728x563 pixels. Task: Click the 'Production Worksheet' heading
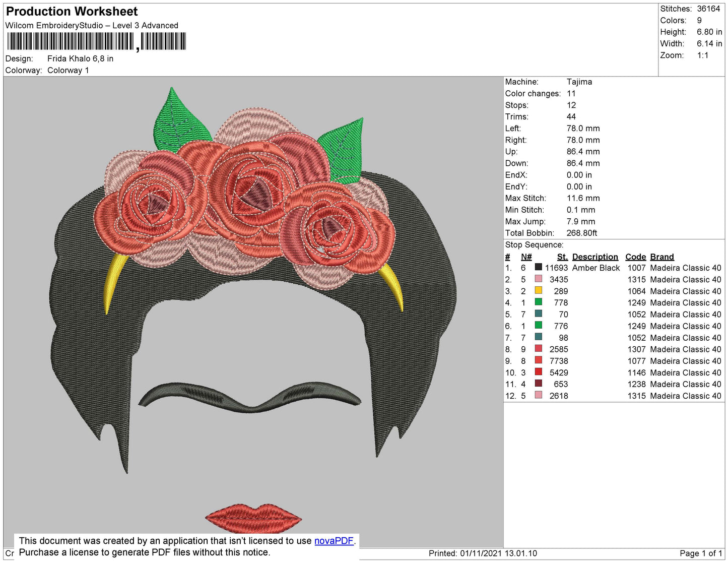pos(72,11)
